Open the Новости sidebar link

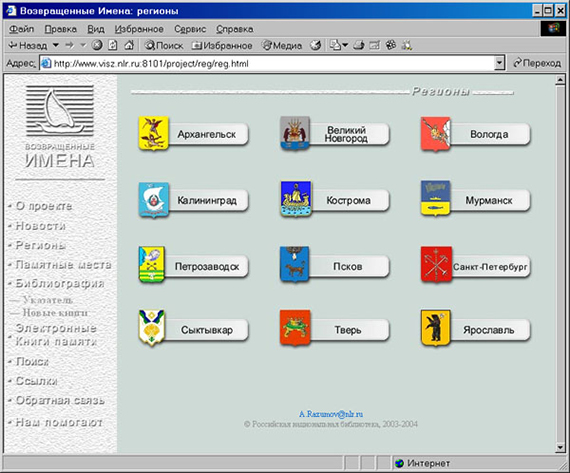click(40, 226)
